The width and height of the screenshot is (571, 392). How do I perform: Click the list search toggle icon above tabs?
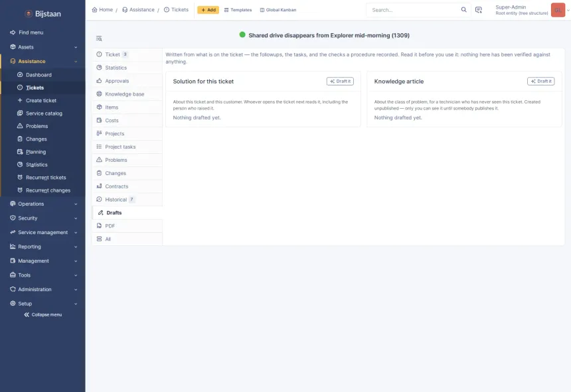click(x=99, y=38)
